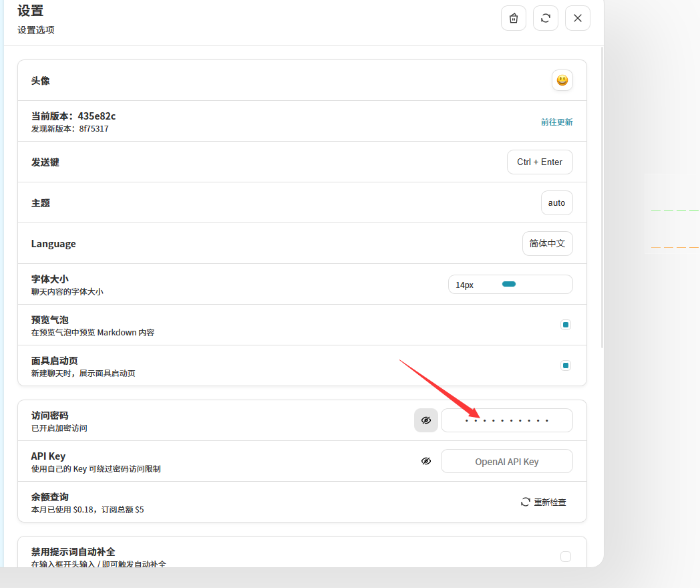Enable the 禁用提示词自动补全 checkbox
This screenshot has height=588, width=700.
click(x=566, y=556)
